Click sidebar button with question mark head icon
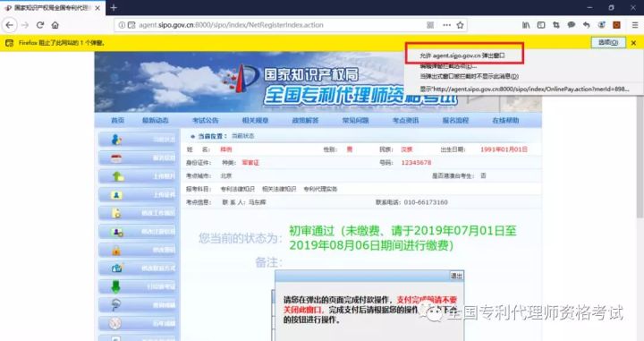The width and height of the screenshot is (644, 341). click(137, 305)
